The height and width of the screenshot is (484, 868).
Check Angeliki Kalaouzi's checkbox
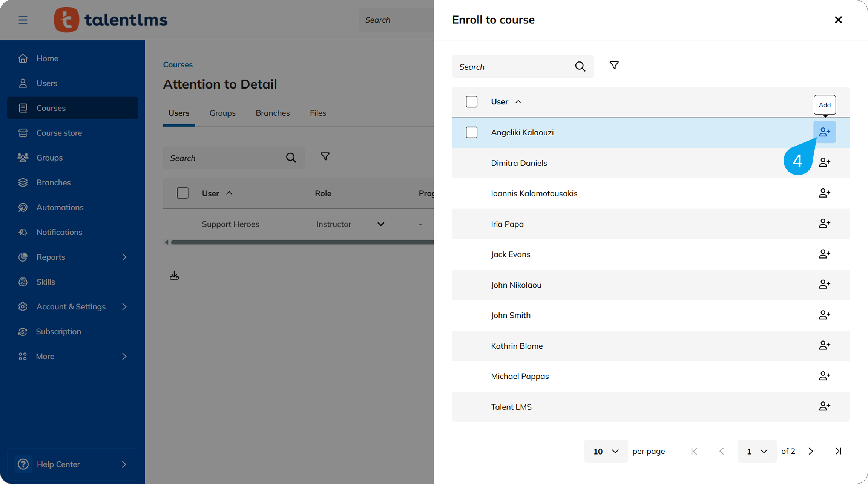(472, 132)
